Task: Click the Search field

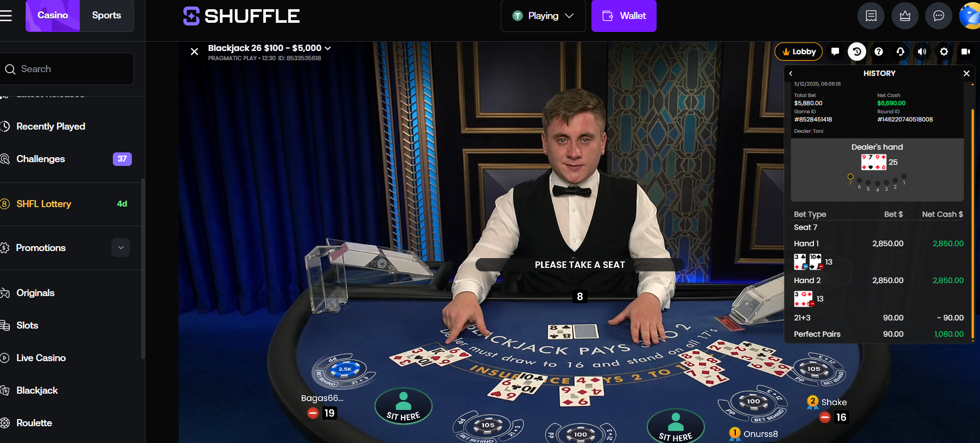Action: (67, 69)
